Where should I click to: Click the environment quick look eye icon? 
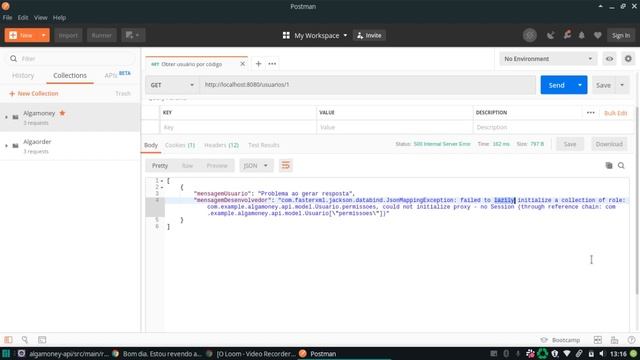(x=609, y=59)
